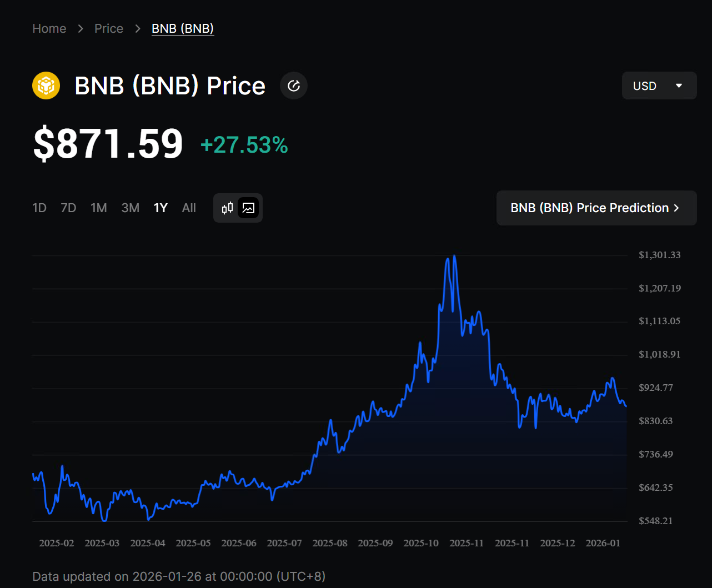This screenshot has height=588, width=712.
Task: Select the 1D time range
Action: [x=39, y=208]
